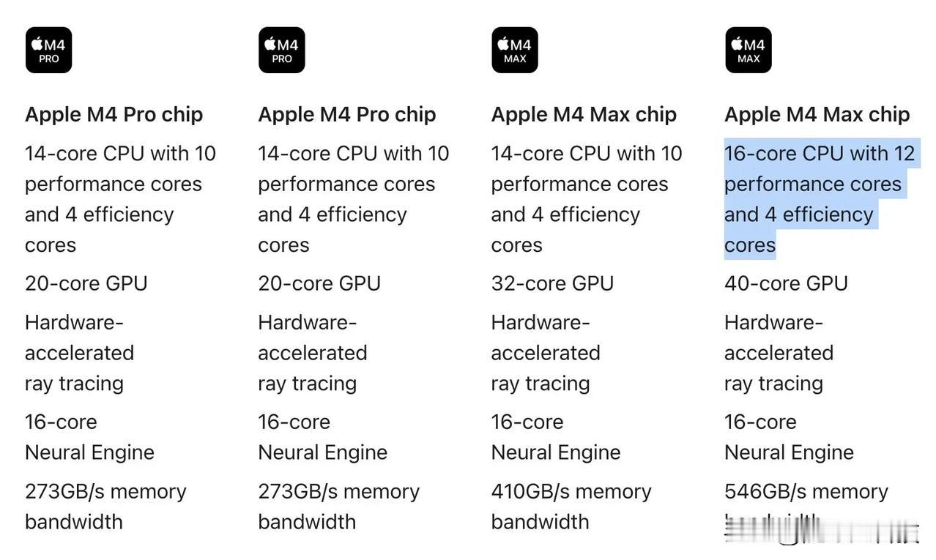Click the leftmost Apple M4 Pro chip heading
Image resolution: width=936 pixels, height=560 pixels.
point(114,114)
